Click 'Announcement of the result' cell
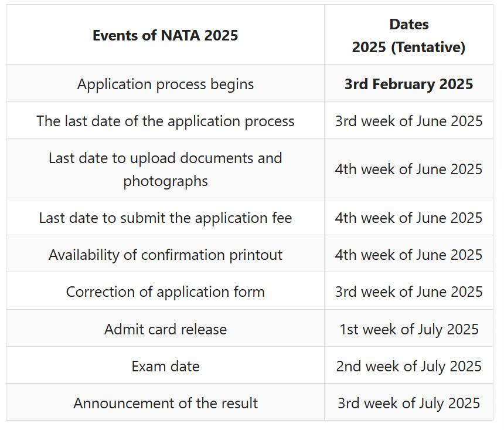 [x=165, y=403]
